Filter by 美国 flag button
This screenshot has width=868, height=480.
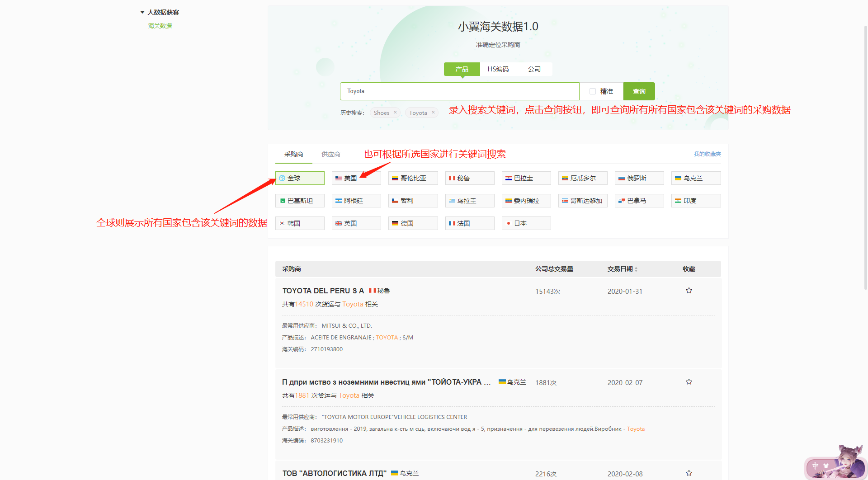(356, 178)
